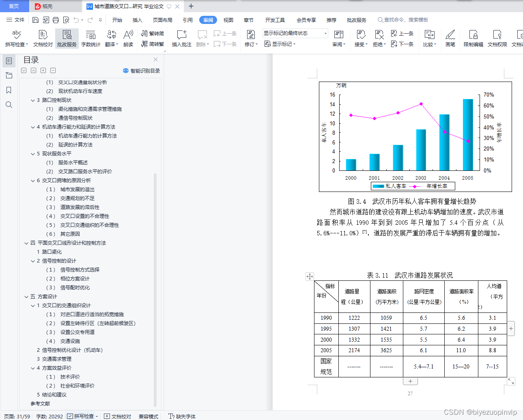This screenshot has width=523, height=420.
Task: Open 文档校对 proofreading tool
Action: point(43,39)
